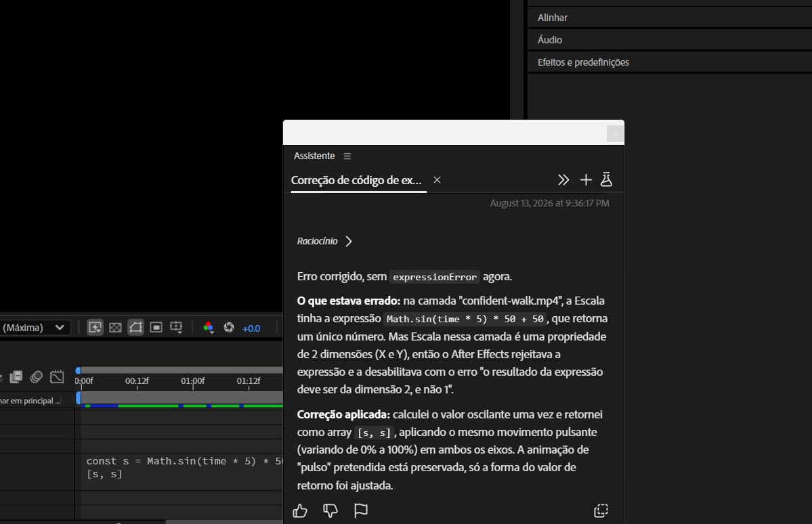Start a new chat with plus icon
This screenshot has width=812, height=524.
(586, 179)
